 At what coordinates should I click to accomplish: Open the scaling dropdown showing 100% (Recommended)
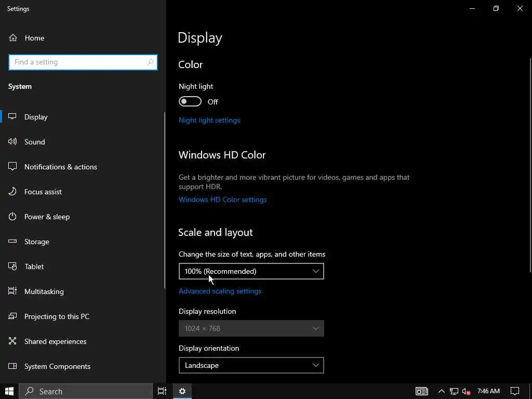(251, 271)
